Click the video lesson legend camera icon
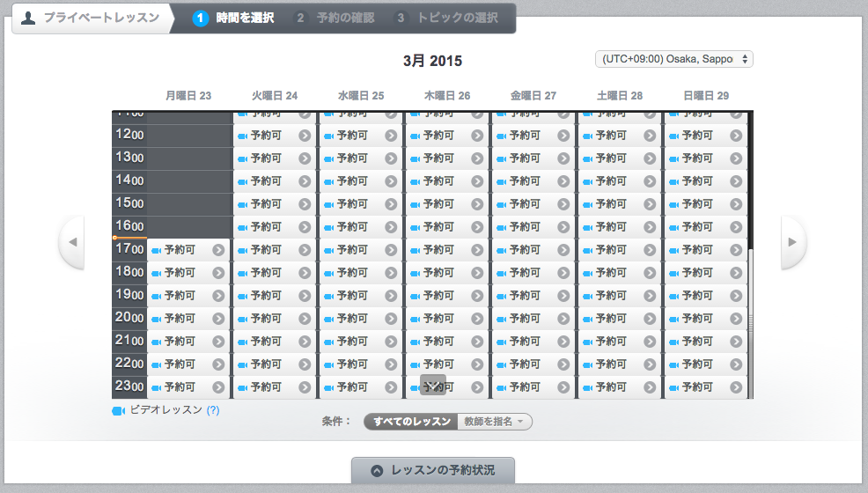The image size is (868, 493). (x=119, y=411)
